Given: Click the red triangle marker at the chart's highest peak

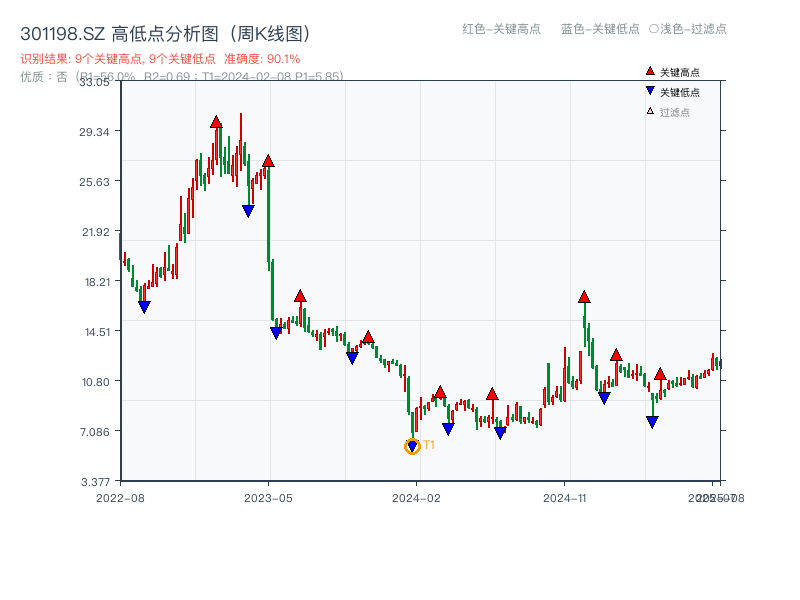Looking at the screenshot, I should pyautogui.click(x=218, y=121).
